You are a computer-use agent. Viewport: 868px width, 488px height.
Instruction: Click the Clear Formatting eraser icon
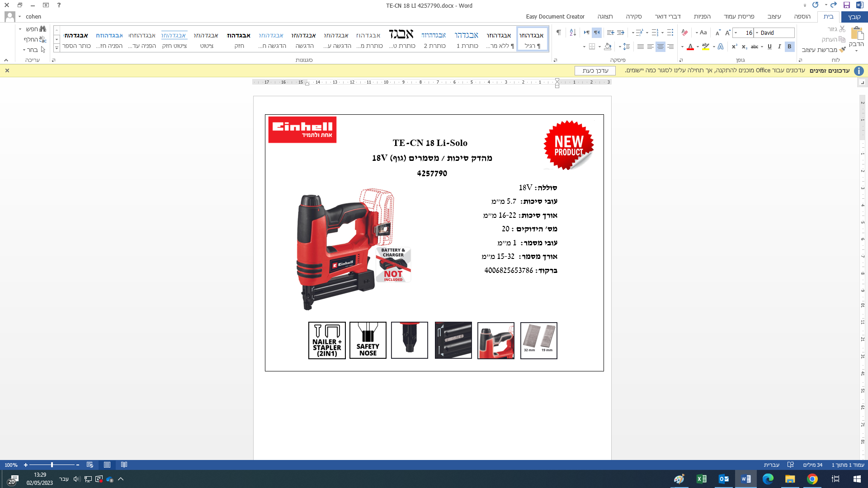[x=684, y=33]
